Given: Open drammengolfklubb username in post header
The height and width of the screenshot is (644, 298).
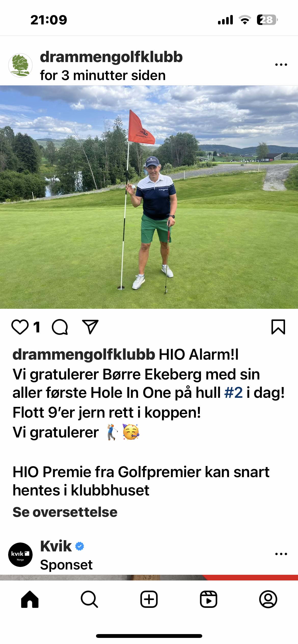Looking at the screenshot, I should (x=111, y=57).
